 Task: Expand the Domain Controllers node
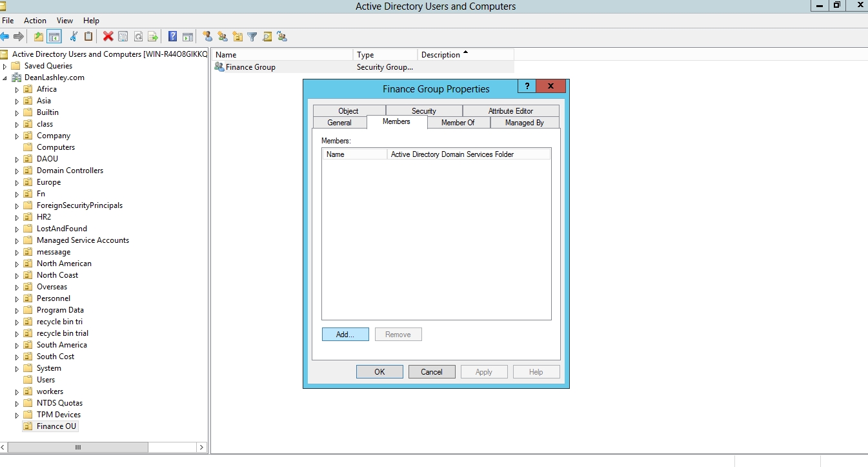tap(17, 171)
